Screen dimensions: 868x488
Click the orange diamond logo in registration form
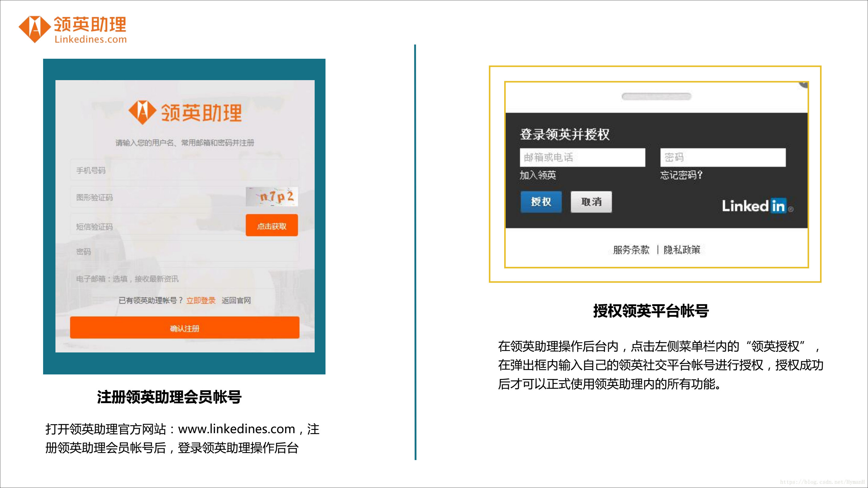coord(142,112)
